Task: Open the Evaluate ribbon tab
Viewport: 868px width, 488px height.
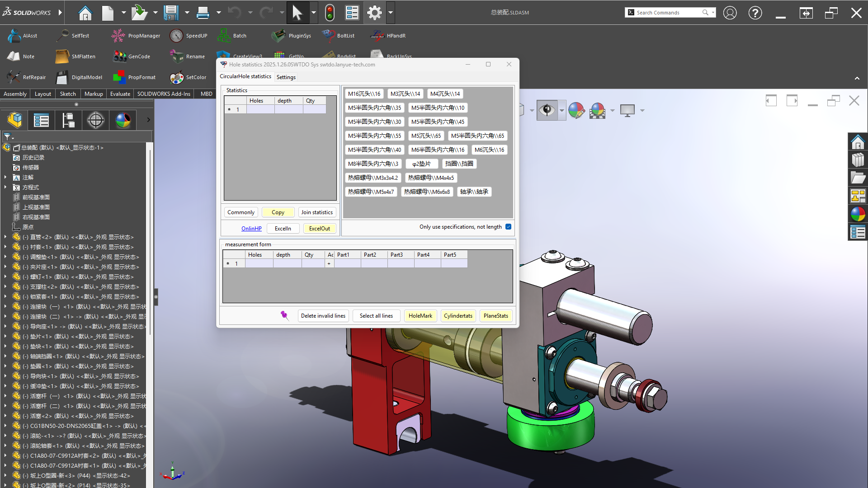Action: 120,94
